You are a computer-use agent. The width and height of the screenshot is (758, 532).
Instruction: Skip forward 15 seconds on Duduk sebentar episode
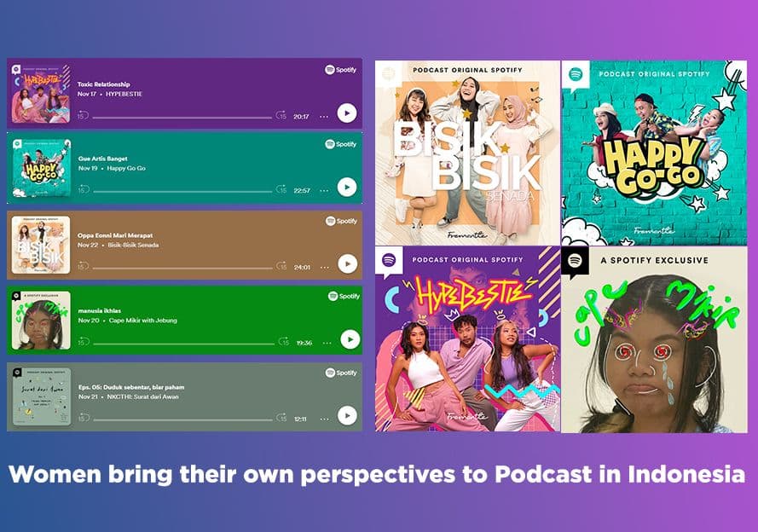[281, 418]
